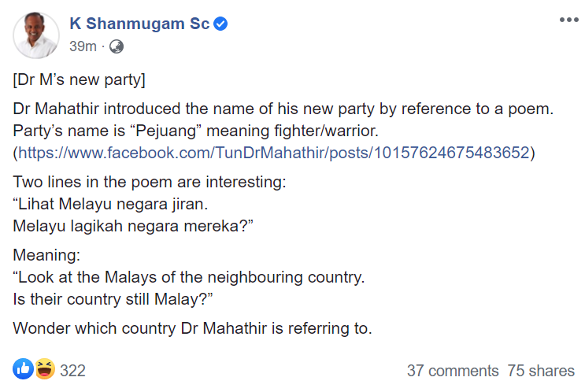Image resolution: width=585 pixels, height=392 pixels.
Task: Click the Haha laughing reaction icon
Action: pos(44,368)
